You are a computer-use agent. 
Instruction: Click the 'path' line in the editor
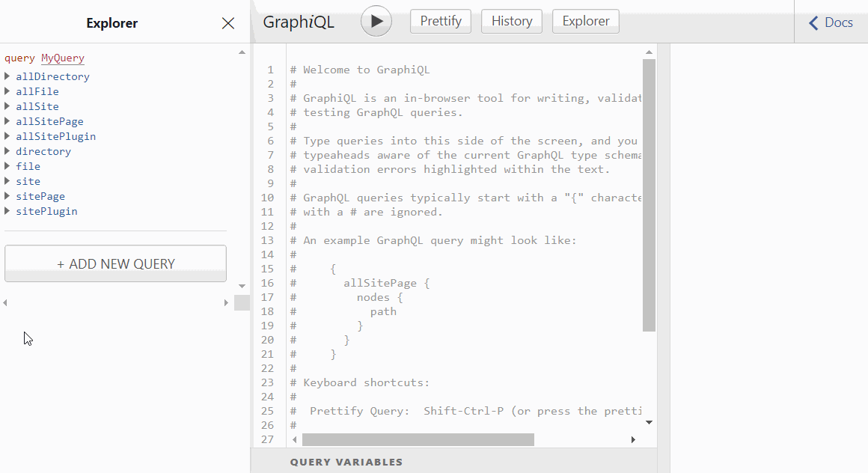(383, 311)
